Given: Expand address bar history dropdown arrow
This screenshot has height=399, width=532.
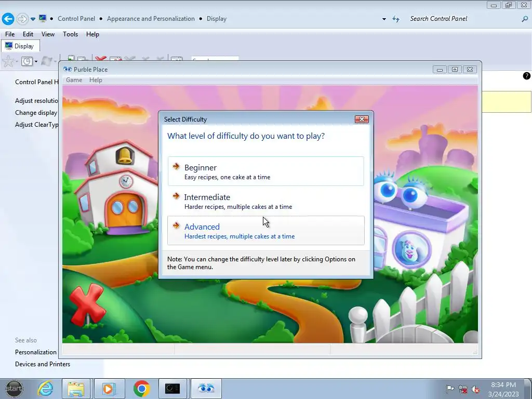Looking at the screenshot, I should [384, 19].
